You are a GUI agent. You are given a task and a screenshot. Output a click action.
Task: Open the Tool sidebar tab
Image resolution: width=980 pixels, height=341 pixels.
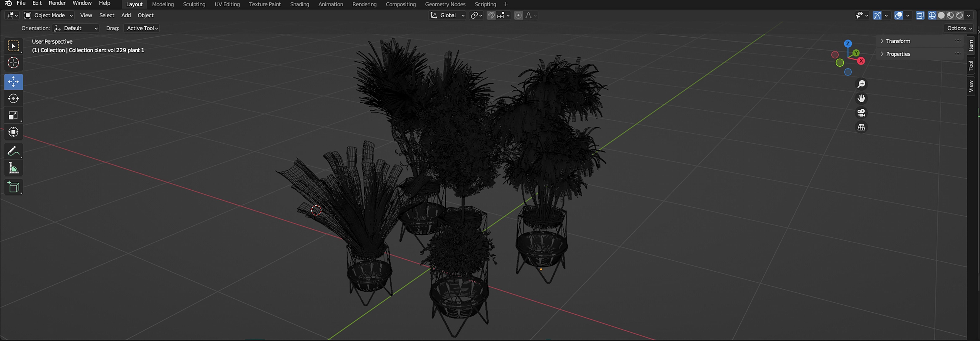(971, 66)
